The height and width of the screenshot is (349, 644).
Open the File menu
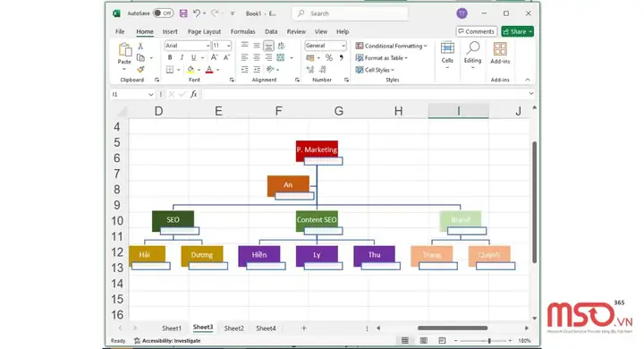(x=120, y=31)
